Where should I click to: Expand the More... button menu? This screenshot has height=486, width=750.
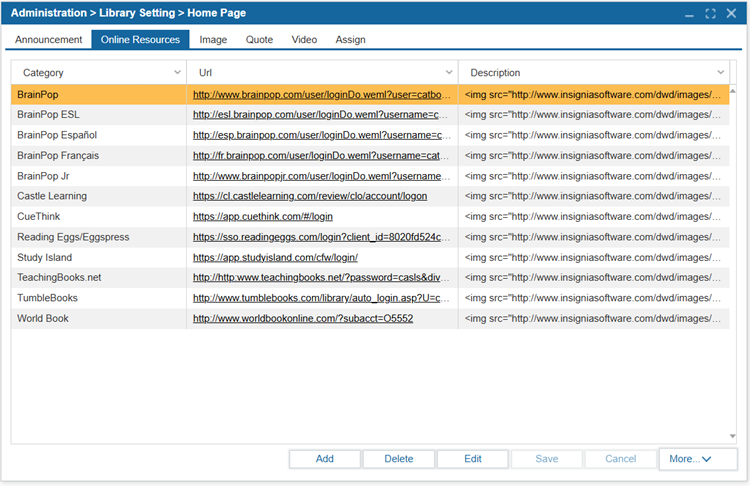click(x=698, y=459)
